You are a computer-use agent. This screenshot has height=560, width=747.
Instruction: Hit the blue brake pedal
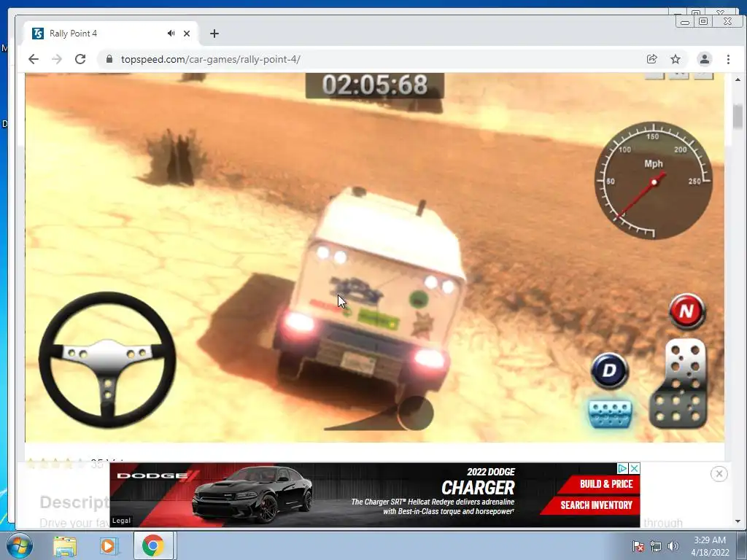[x=611, y=413]
